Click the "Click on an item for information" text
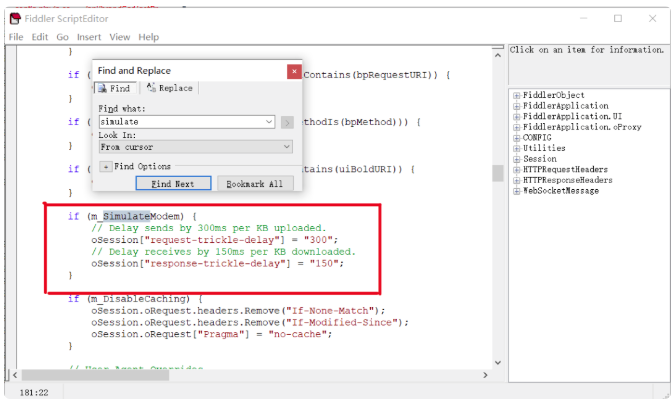 pos(586,50)
